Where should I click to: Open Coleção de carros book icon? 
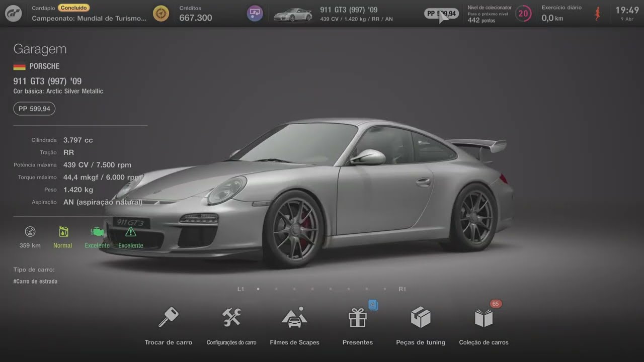[484, 318]
